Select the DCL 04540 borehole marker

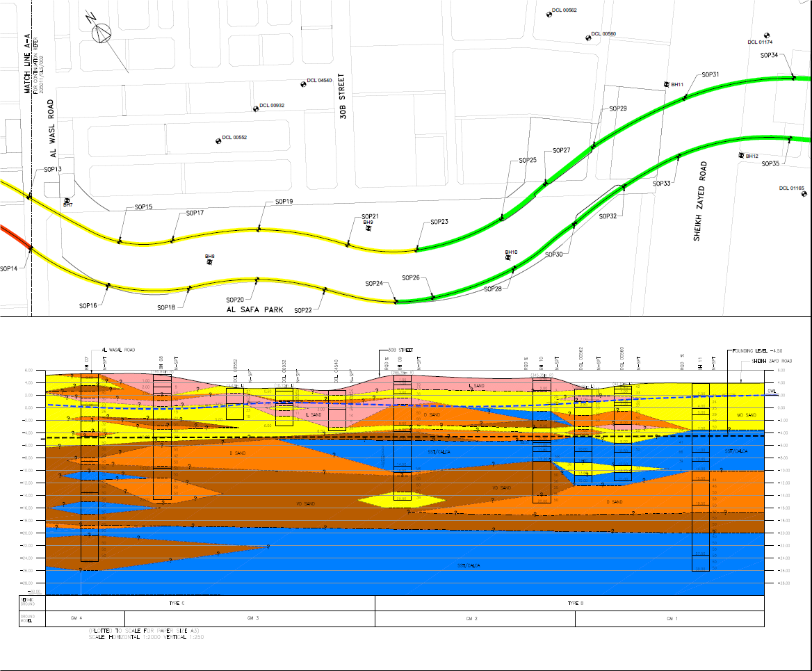tap(304, 84)
